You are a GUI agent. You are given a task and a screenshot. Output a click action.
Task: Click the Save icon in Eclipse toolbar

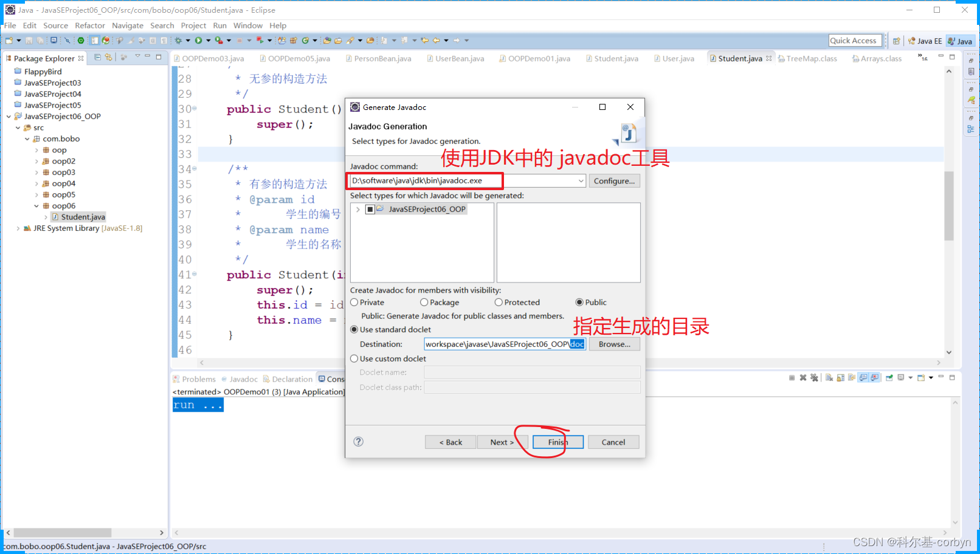pos(29,41)
